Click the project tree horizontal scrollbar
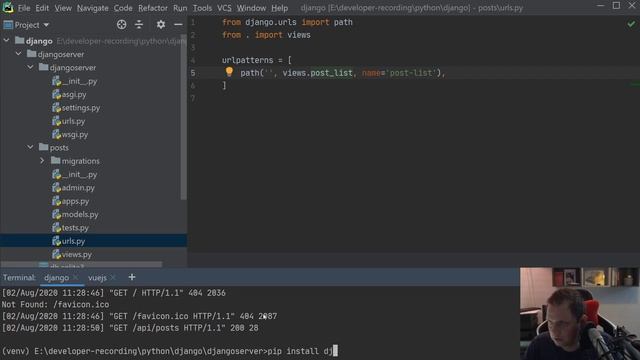This screenshot has height=360, width=640. click(82, 264)
